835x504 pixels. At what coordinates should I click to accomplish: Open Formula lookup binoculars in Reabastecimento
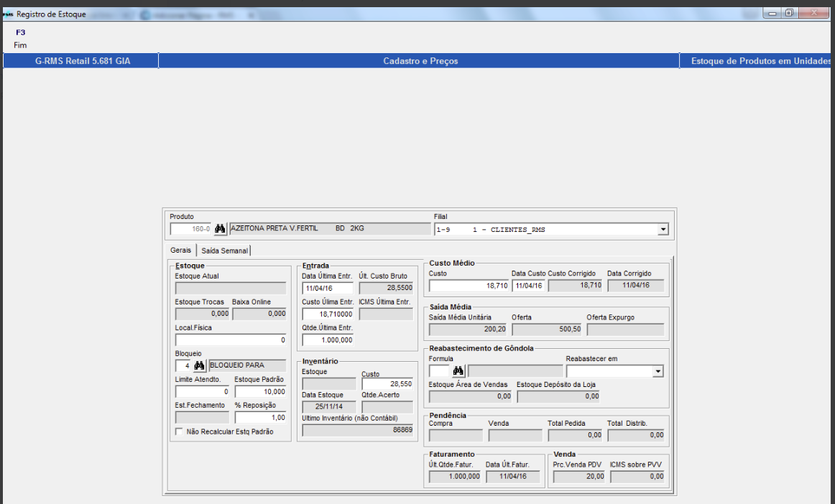(458, 370)
